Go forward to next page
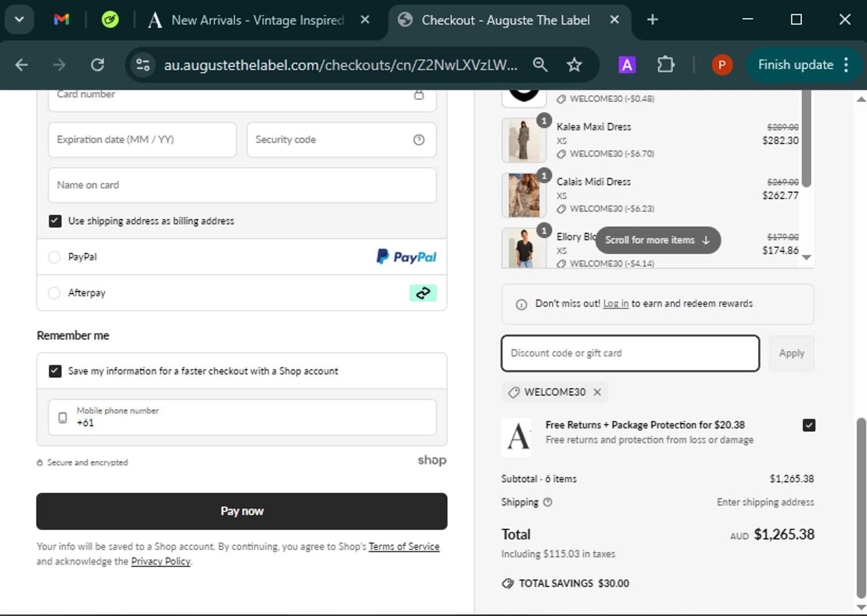867x616 pixels. point(59,65)
